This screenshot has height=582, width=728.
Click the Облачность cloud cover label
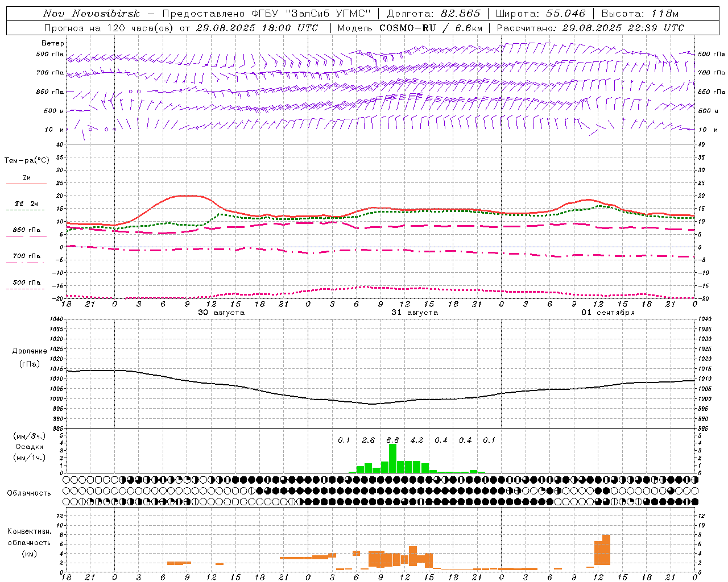29,493
